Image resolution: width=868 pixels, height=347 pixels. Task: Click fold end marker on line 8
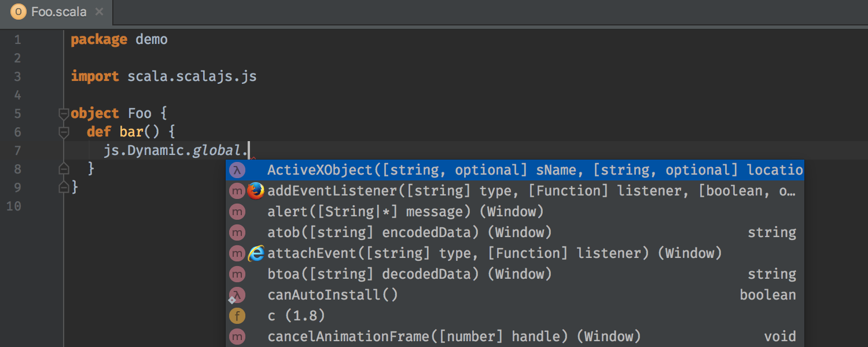point(64,169)
